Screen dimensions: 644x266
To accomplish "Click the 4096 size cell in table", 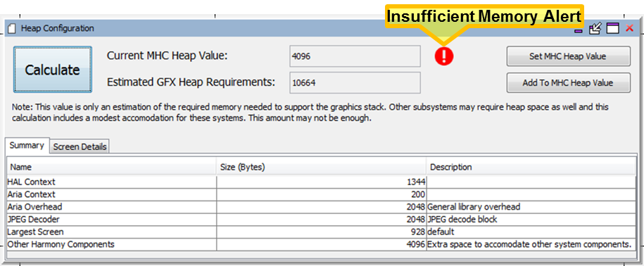I will click(x=321, y=244).
